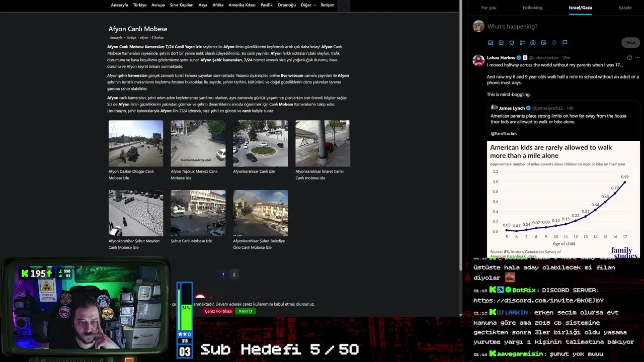Open the emoji picker in the composer
The width and height of the screenshot is (644, 362).
pos(533,43)
